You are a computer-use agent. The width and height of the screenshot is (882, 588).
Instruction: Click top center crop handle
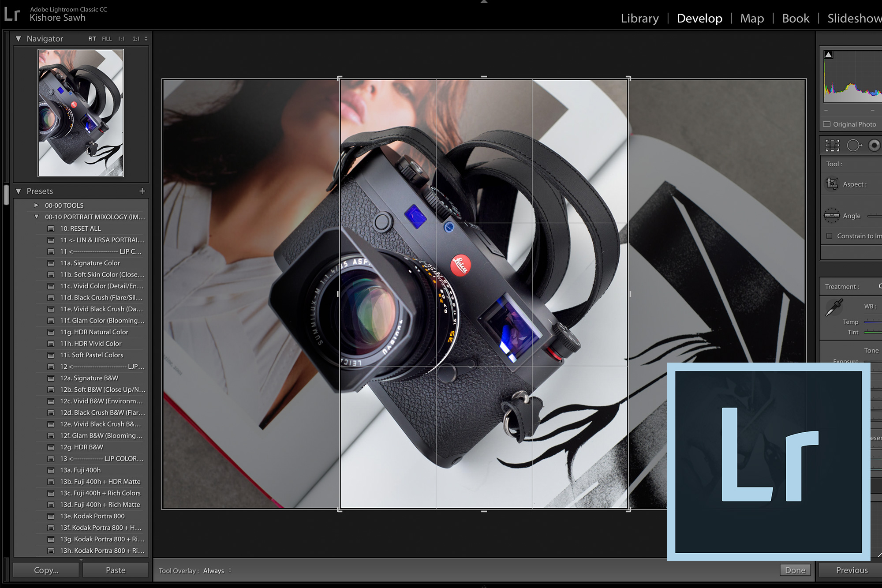coord(484,77)
